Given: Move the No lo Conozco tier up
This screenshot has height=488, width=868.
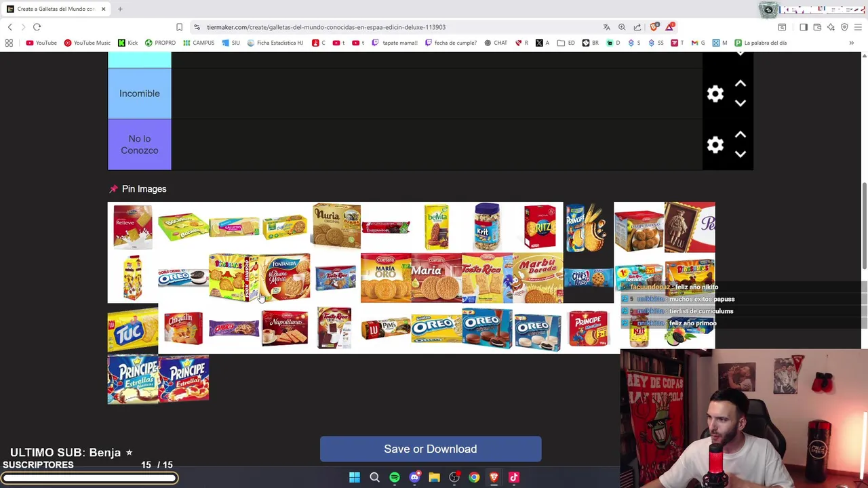Looking at the screenshot, I should coord(741,135).
